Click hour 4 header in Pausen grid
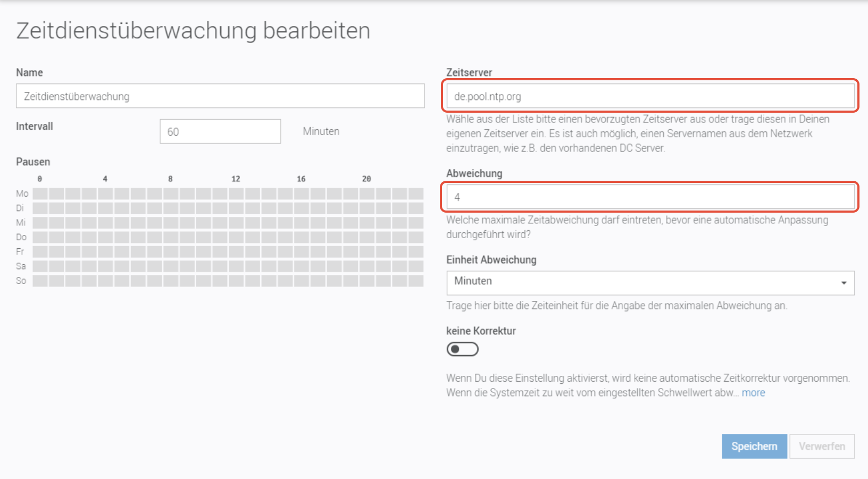Screen dimensions: 868x479 (105, 179)
